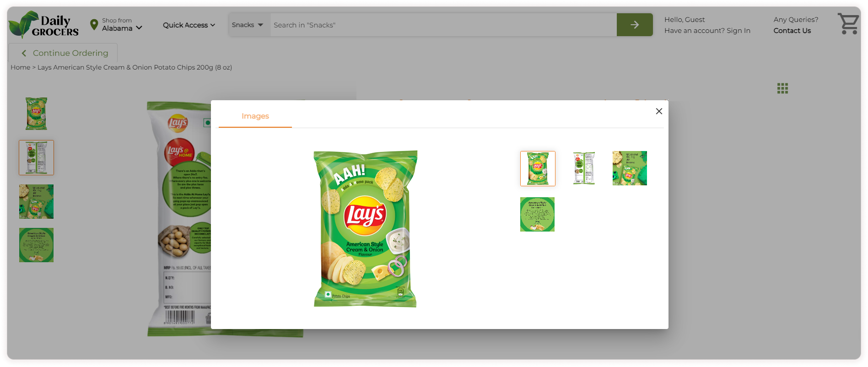
Task: Click Continue Ordering button
Action: pos(63,53)
